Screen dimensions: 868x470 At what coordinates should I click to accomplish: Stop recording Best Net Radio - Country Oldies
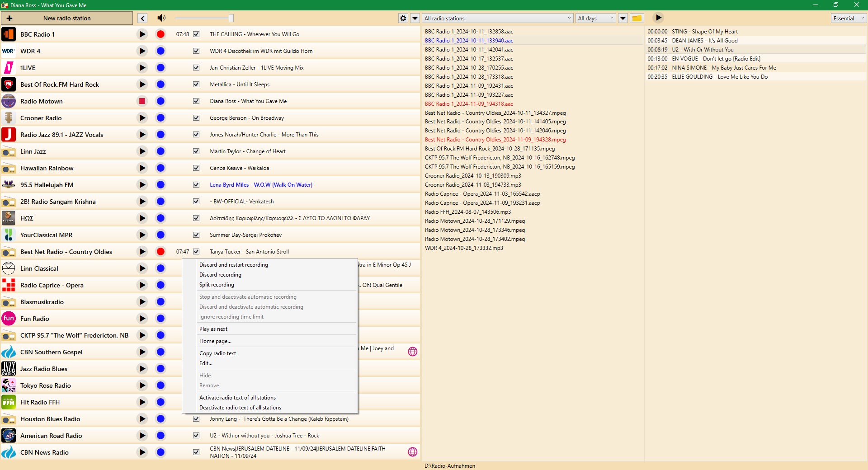[160, 252]
